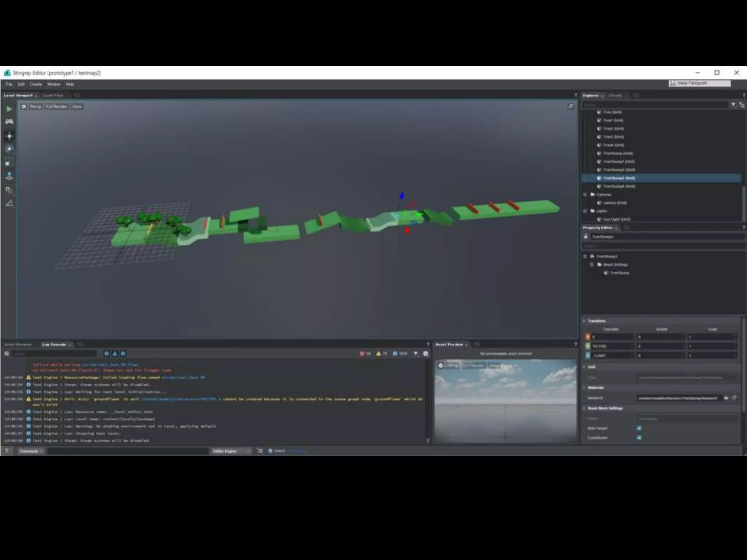Screen dimensions: 747x560
Task: Select the Scale tool icon
Action: point(9,163)
